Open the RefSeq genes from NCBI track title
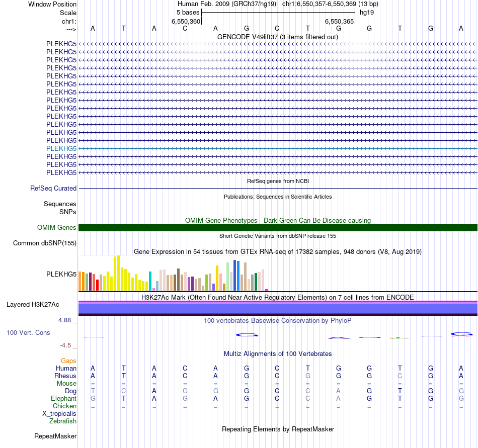The height and width of the screenshot is (448, 478). coord(278,181)
